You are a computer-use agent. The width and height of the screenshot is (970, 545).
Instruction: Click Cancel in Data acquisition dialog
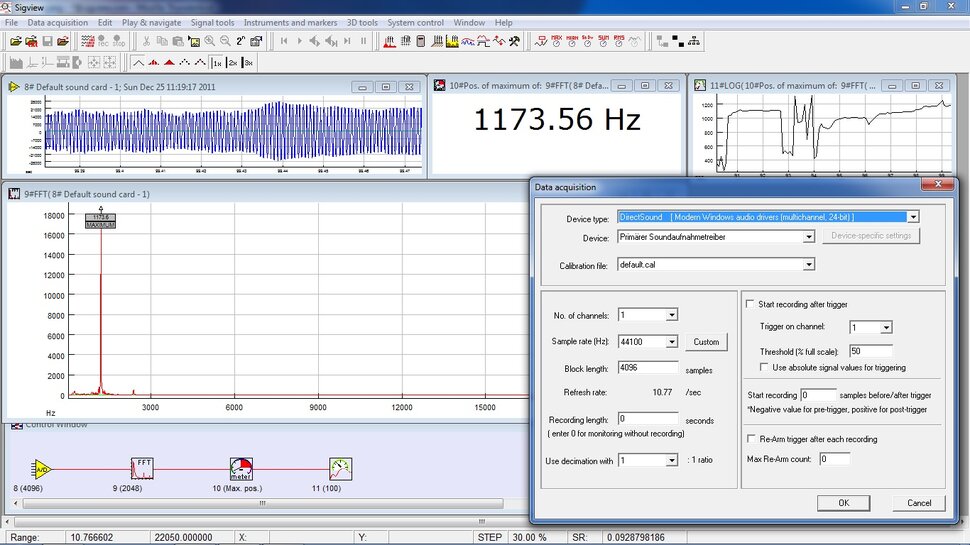[x=919, y=503]
